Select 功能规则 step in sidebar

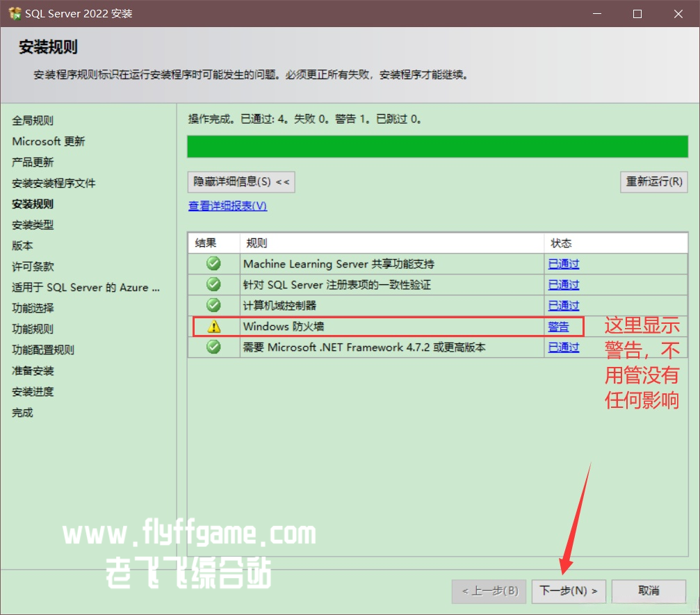coord(33,329)
